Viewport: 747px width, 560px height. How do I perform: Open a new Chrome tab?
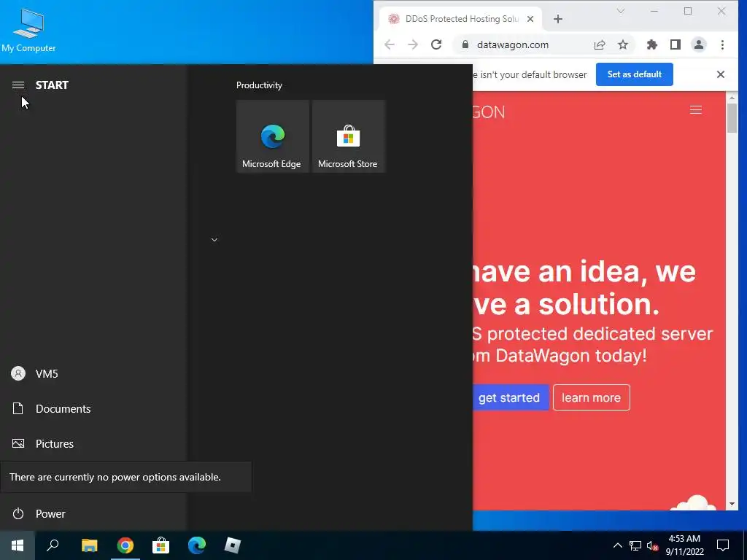tap(558, 19)
